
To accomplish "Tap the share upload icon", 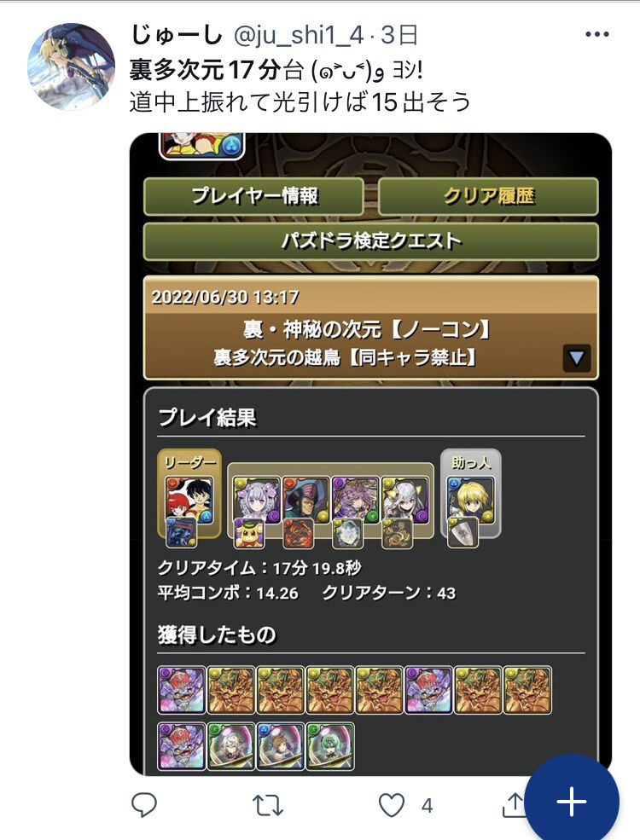I will tap(513, 805).
